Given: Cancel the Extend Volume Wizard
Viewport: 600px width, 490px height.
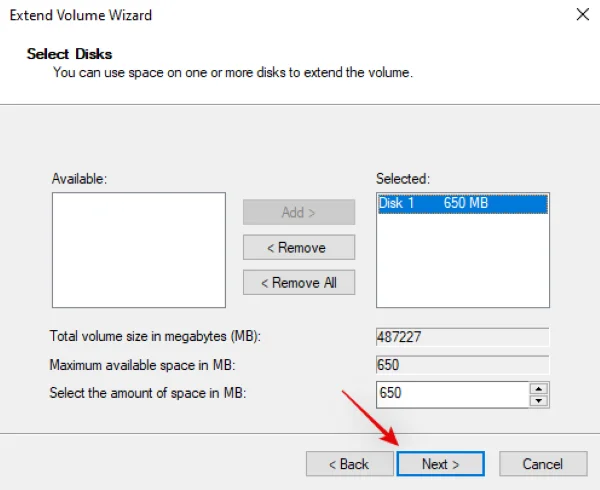Looking at the screenshot, I should pyautogui.click(x=543, y=464).
